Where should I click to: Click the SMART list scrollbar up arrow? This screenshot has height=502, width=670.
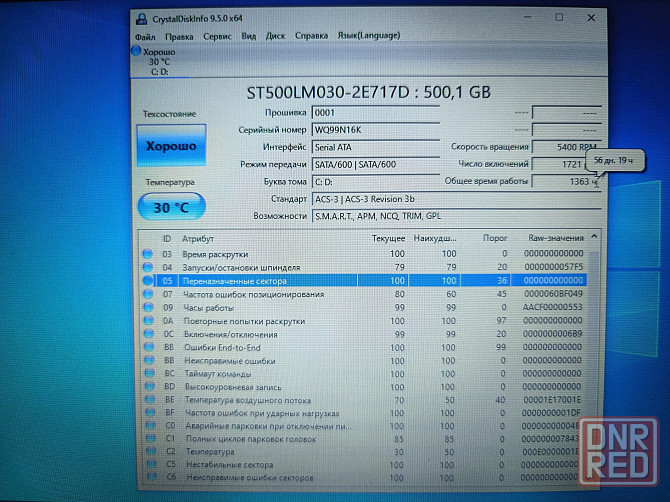[594, 237]
